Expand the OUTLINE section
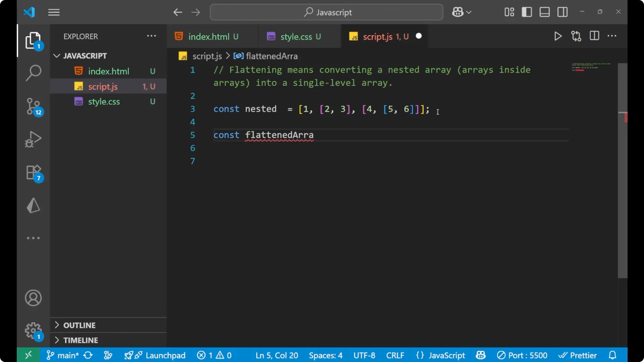The height and width of the screenshot is (362, 644). [x=80, y=325]
